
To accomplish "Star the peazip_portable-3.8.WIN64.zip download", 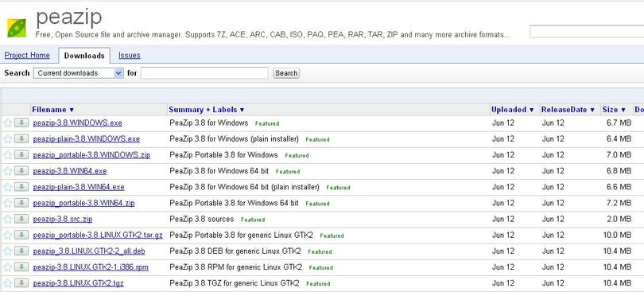I will point(8,203).
